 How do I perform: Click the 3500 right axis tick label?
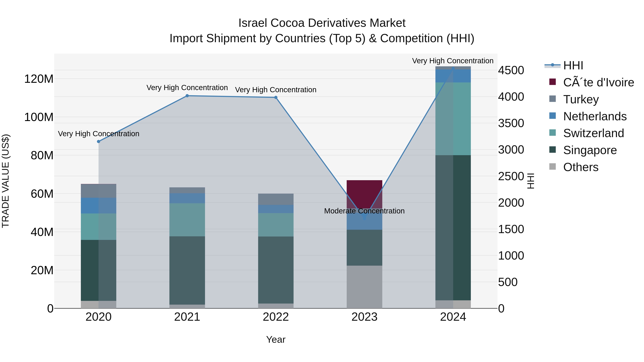(x=511, y=123)
